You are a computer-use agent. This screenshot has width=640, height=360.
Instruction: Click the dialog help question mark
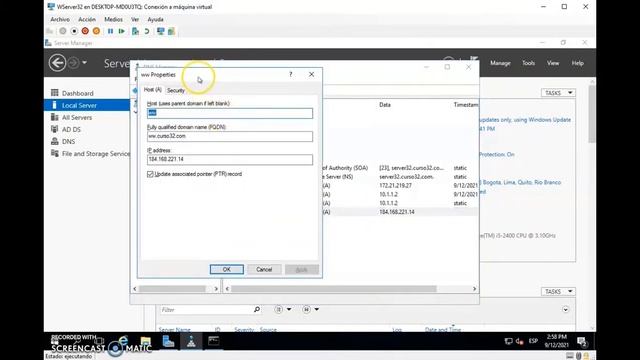(x=291, y=74)
